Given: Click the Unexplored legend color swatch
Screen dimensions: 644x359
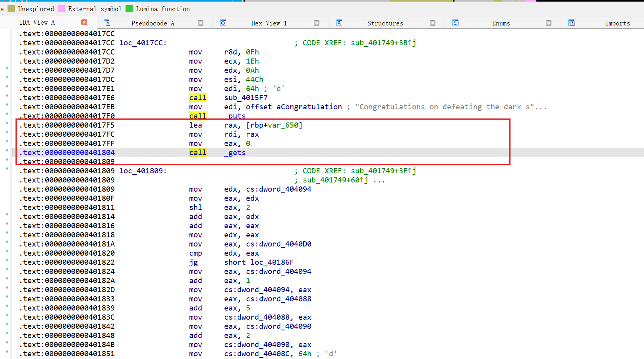Looking at the screenshot, I should pyautogui.click(x=11, y=9).
